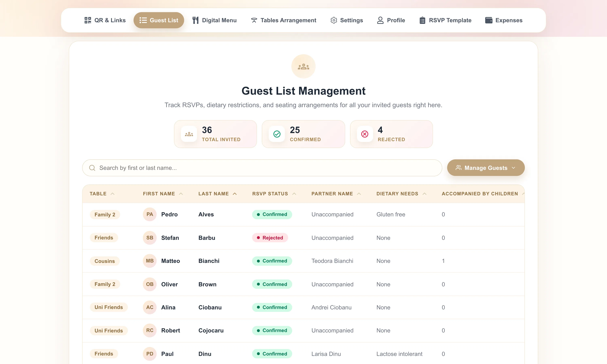The height and width of the screenshot is (364, 607).
Task: Click the RC avatar for Robert
Action: [x=150, y=330]
